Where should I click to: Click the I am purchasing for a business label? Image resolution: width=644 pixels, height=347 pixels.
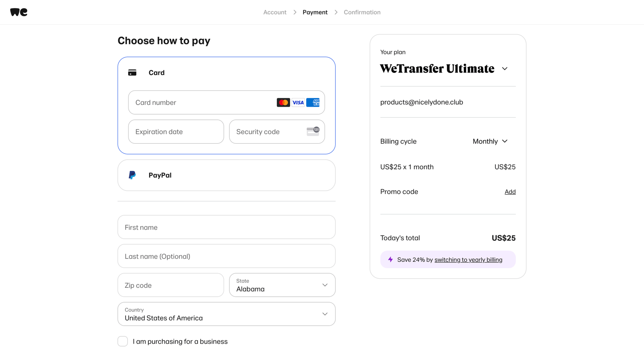click(x=180, y=341)
